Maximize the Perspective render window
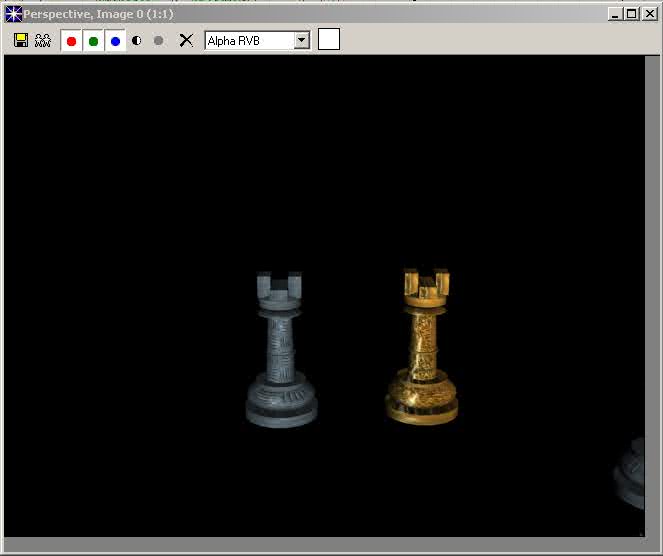663x556 pixels. [631, 14]
